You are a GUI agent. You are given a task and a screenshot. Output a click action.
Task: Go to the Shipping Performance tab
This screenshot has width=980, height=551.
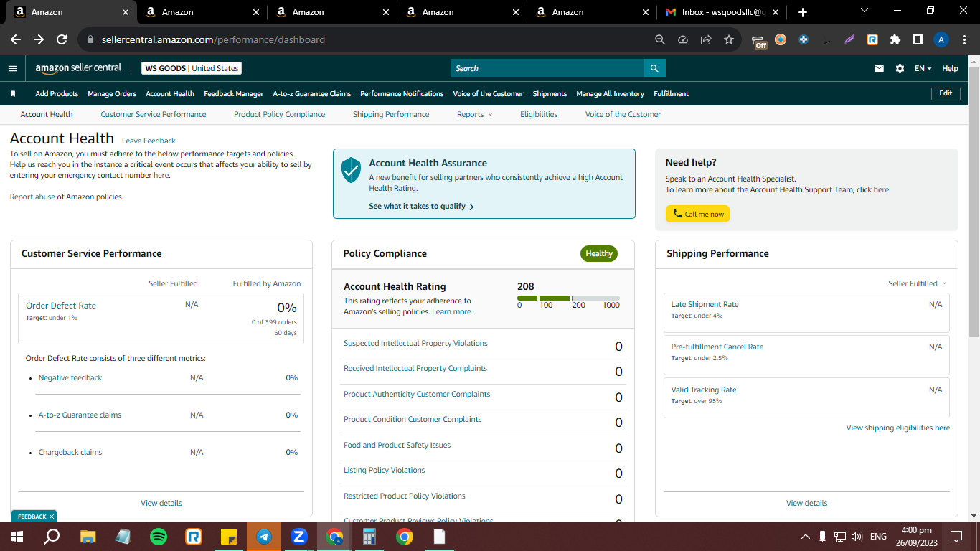tap(391, 114)
